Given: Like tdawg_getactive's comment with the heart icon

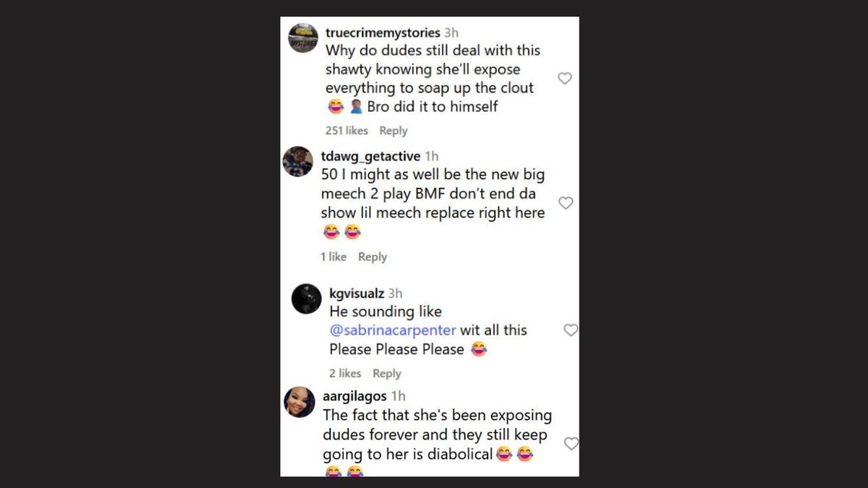Looking at the screenshot, I should (x=566, y=203).
